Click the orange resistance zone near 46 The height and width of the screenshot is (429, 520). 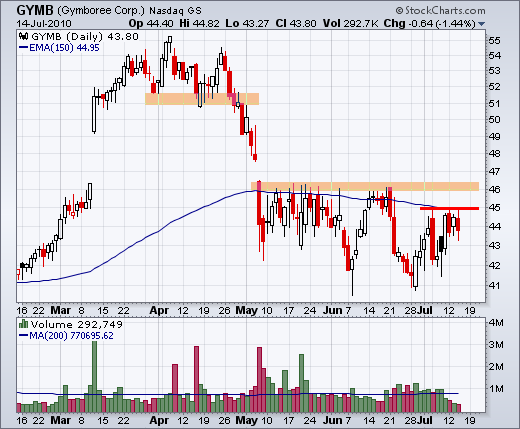coord(365,186)
